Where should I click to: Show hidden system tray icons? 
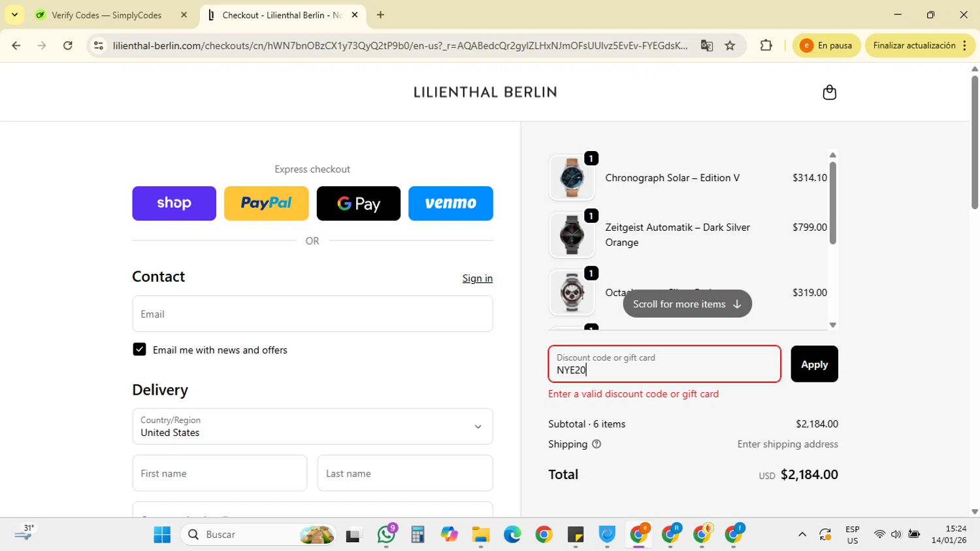pyautogui.click(x=802, y=535)
